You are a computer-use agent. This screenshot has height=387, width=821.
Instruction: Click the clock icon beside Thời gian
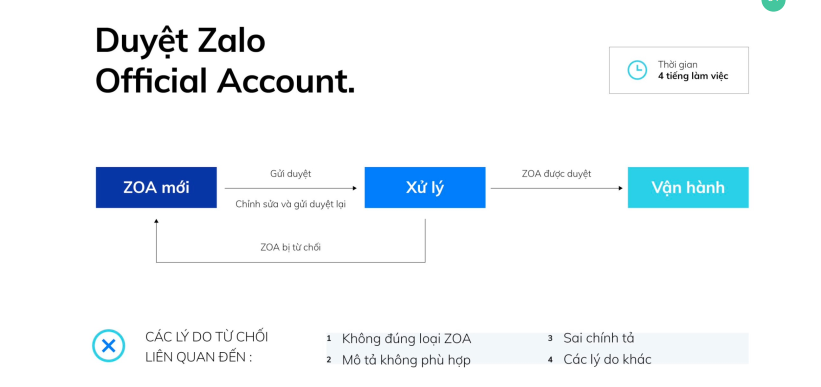click(637, 70)
